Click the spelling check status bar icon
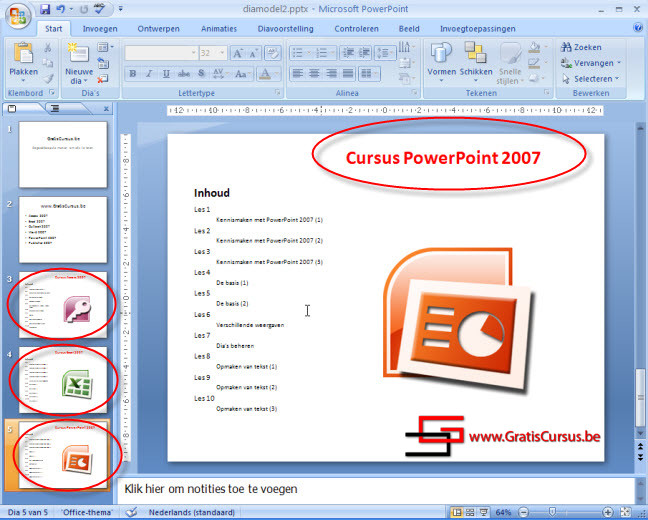 coord(131,512)
